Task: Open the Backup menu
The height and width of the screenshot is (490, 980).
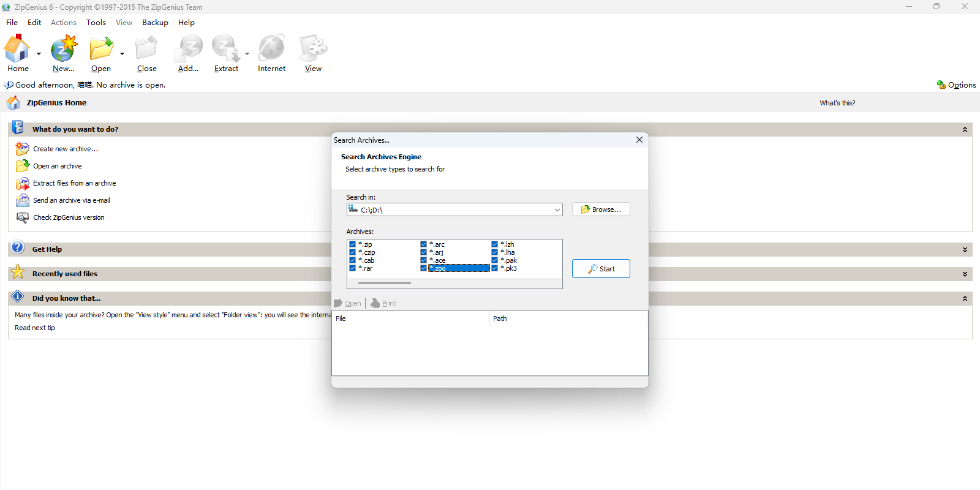Action: (155, 23)
